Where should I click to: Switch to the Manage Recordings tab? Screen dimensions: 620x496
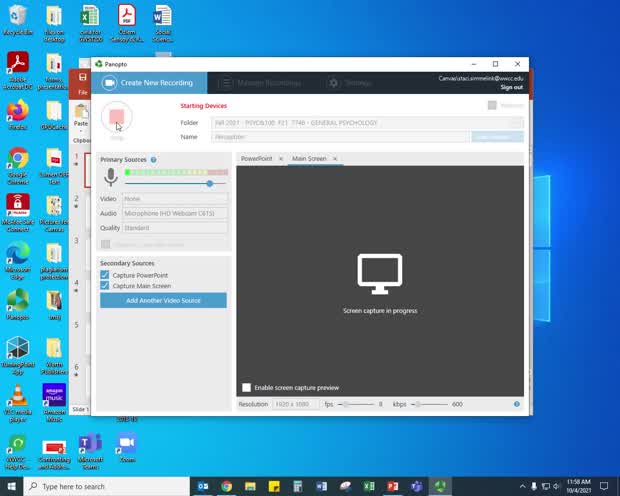(261, 83)
